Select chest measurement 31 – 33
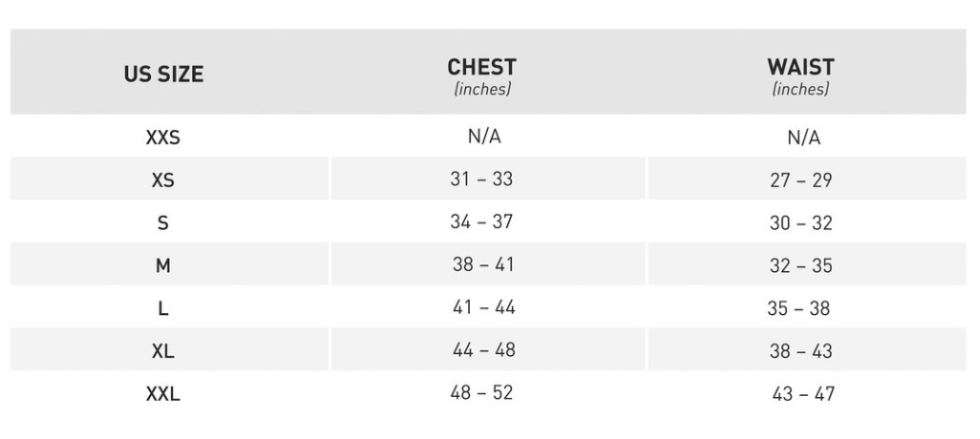The height and width of the screenshot is (439, 980). [x=481, y=179]
